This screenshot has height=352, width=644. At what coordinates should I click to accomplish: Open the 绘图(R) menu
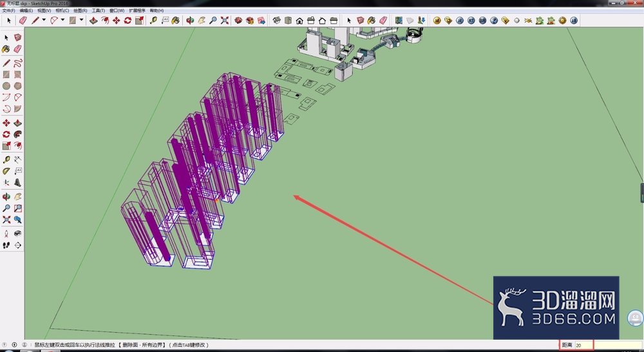pyautogui.click(x=80, y=11)
